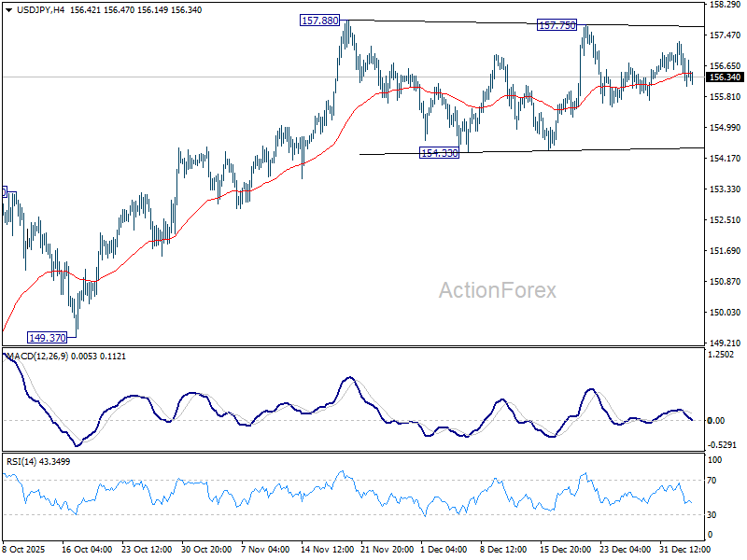Select the USDJPY,H4 chart title text
This screenshot has height=560, width=747.
point(40,10)
